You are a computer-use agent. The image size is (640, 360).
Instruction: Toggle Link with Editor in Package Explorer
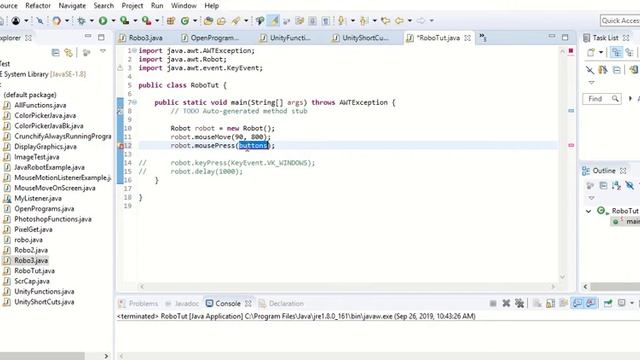click(x=69, y=53)
